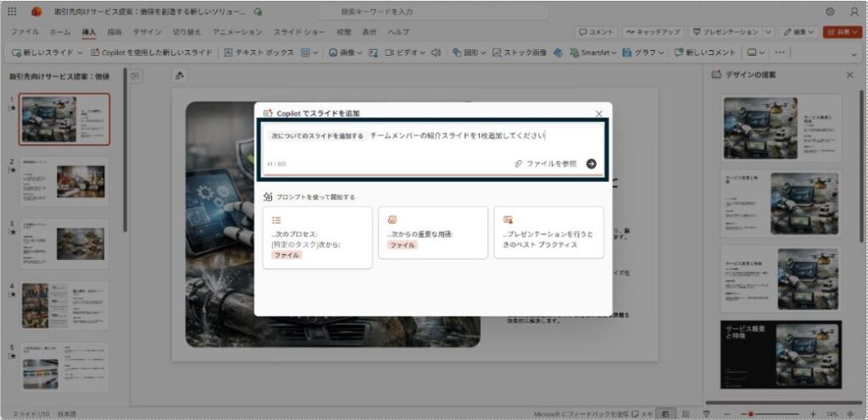Click the ファイルを参照 paperclip link
This screenshot has width=868, height=420.
click(x=545, y=164)
